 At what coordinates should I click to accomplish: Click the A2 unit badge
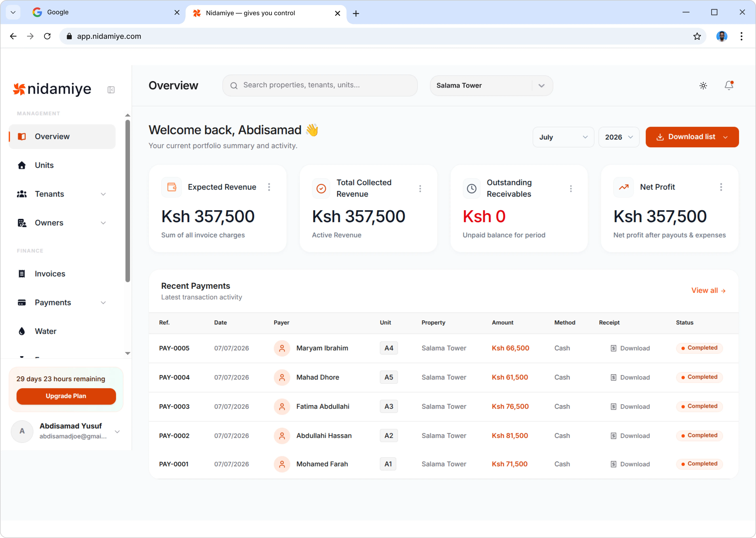pyautogui.click(x=389, y=436)
